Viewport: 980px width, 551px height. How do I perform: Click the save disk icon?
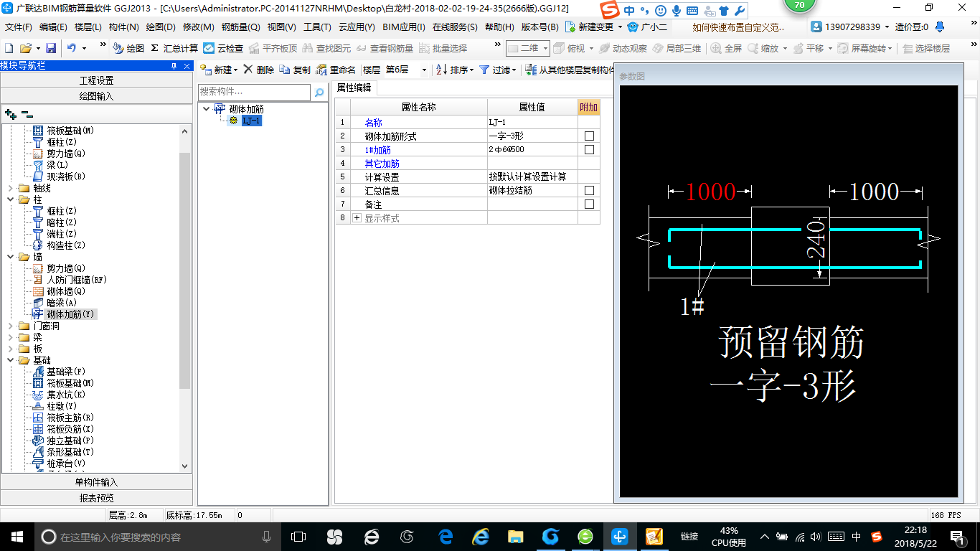(51, 48)
